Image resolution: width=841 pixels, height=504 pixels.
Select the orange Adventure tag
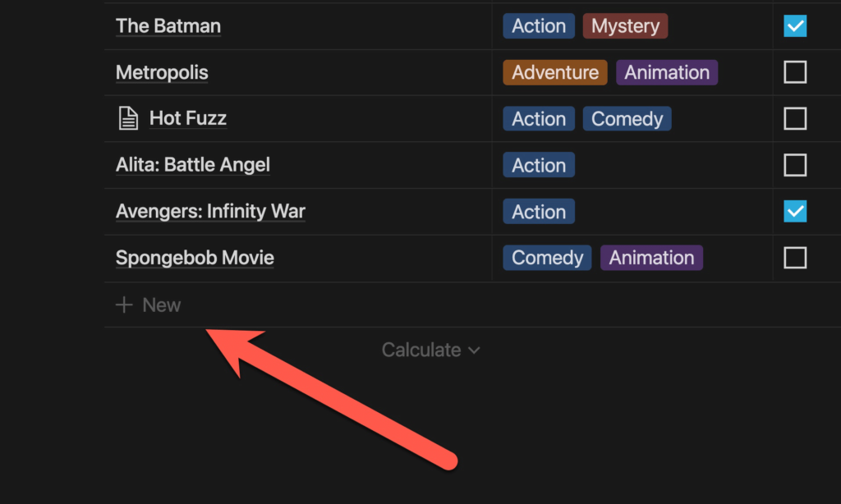point(555,72)
